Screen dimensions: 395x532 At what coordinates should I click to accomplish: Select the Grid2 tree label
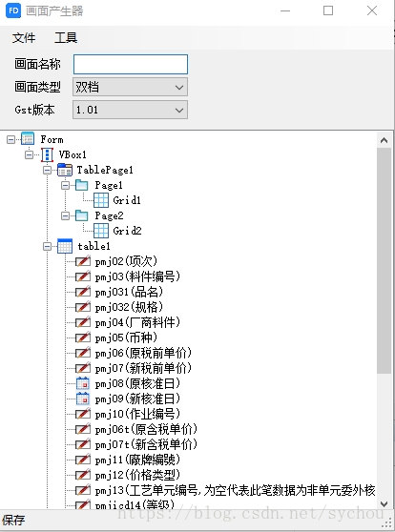click(127, 231)
